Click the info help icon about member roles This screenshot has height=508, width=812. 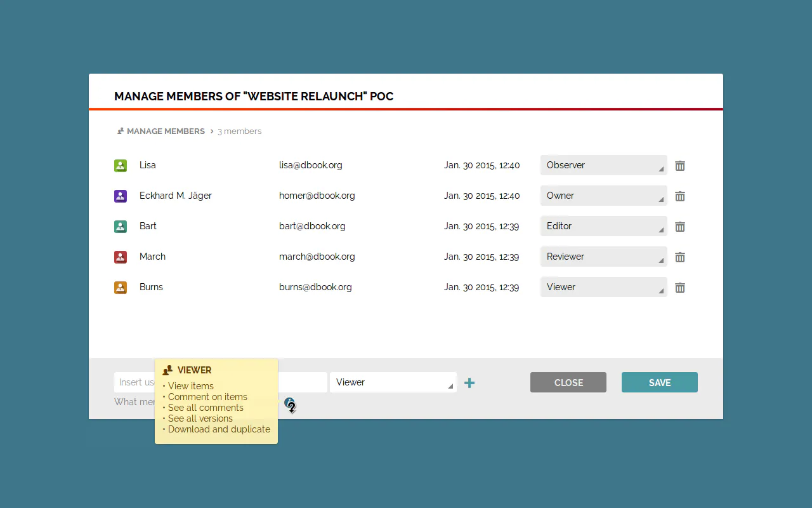[289, 403]
